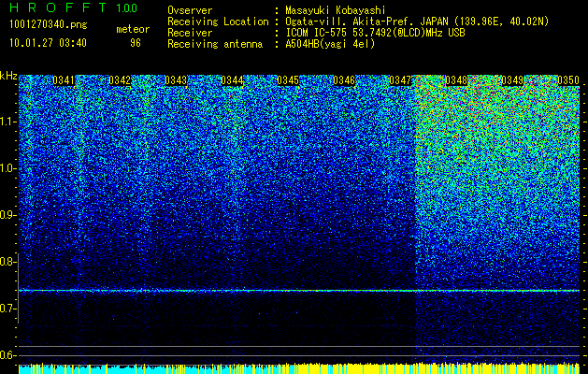
Task: Click the 0344 time marker
Action: pyautogui.click(x=232, y=80)
